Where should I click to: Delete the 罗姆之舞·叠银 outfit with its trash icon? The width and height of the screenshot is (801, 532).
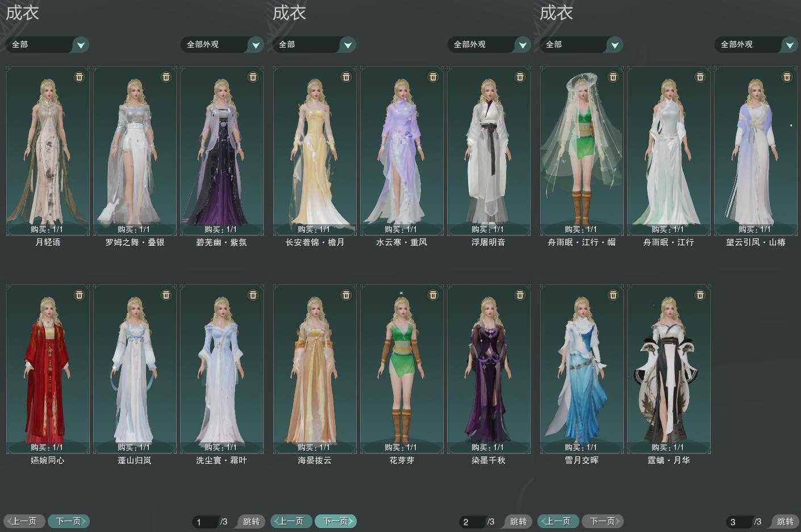166,77
